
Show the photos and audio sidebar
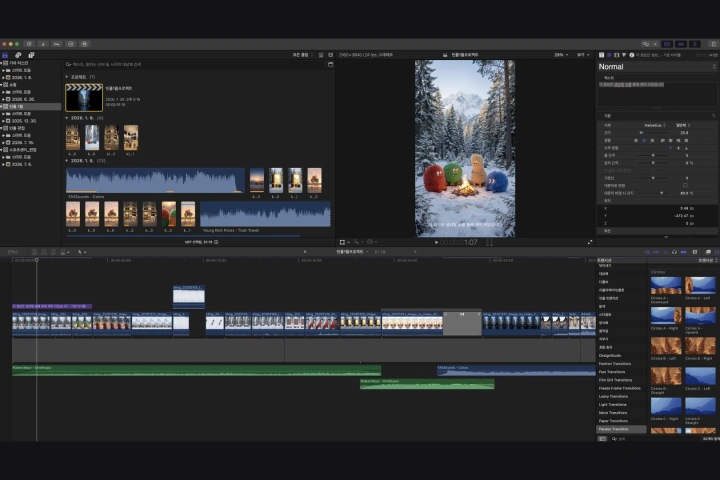tap(18, 55)
